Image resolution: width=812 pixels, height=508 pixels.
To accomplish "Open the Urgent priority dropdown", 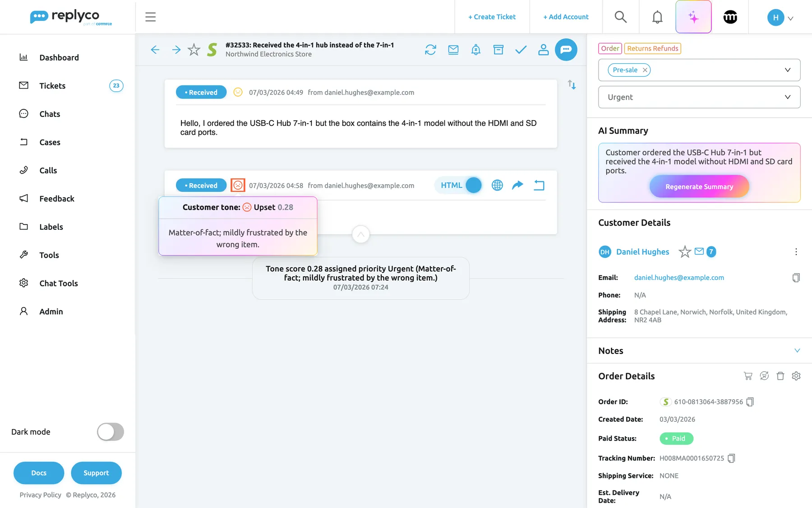I will tap(699, 97).
